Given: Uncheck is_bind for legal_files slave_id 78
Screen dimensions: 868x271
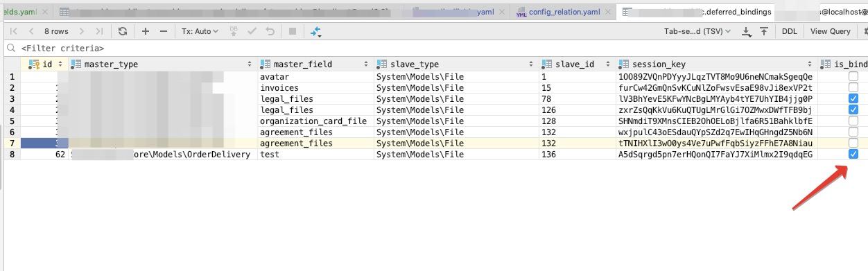Looking at the screenshot, I should 853,98.
